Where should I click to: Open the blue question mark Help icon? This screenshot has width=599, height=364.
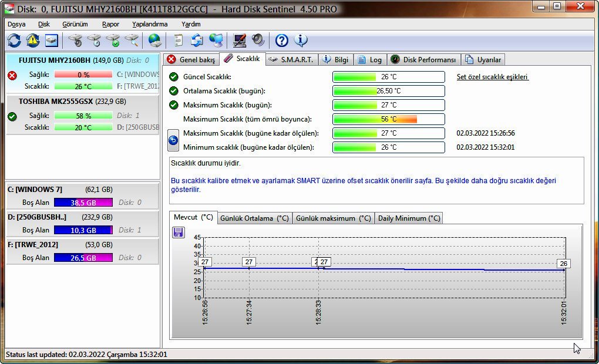(x=282, y=40)
